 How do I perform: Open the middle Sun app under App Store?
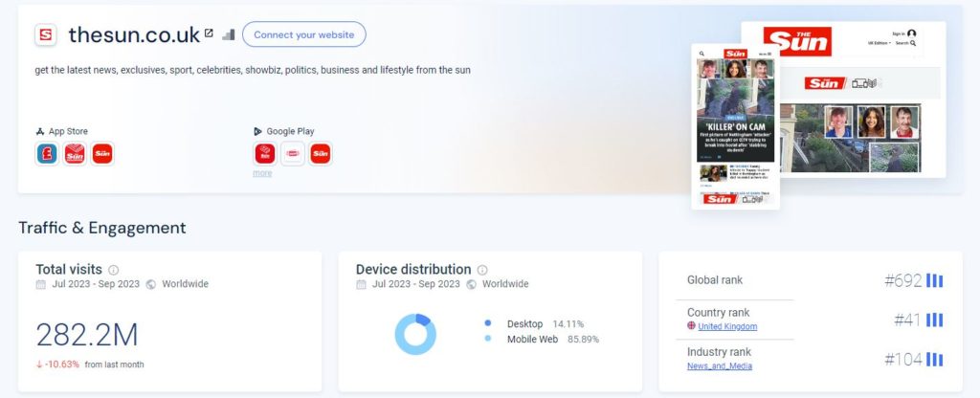75,154
